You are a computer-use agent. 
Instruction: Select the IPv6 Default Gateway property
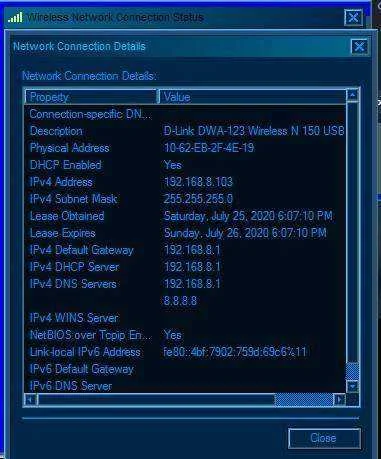[x=82, y=369]
